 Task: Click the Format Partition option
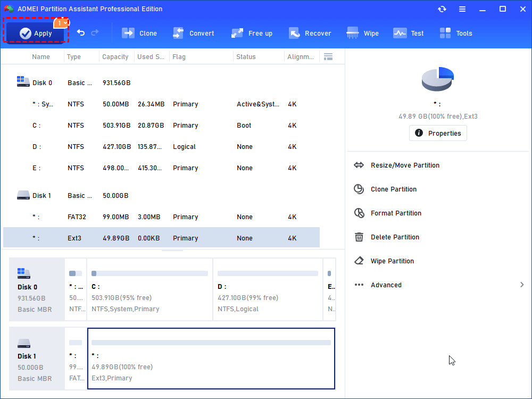(x=396, y=213)
